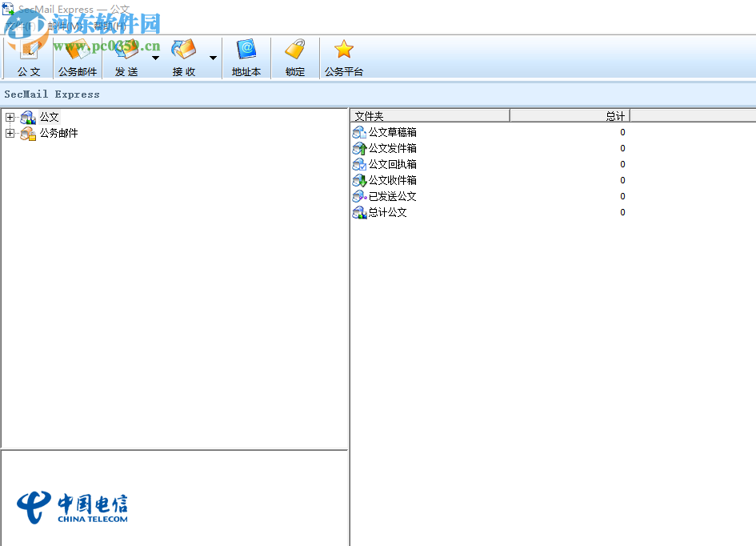This screenshot has width=756, height=546.
Task: Select the 公文草稿箱 row text
Action: pos(393,132)
